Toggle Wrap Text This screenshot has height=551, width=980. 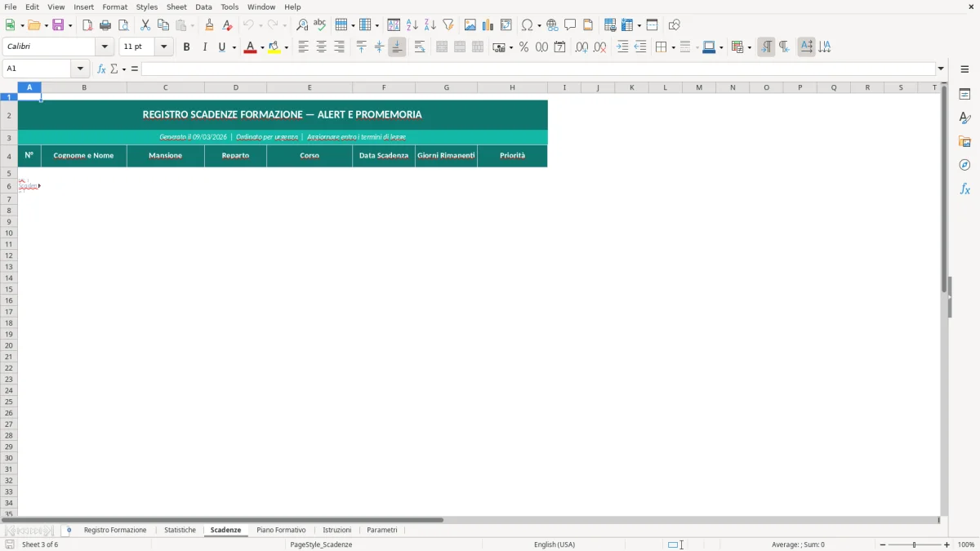pyautogui.click(x=420, y=47)
